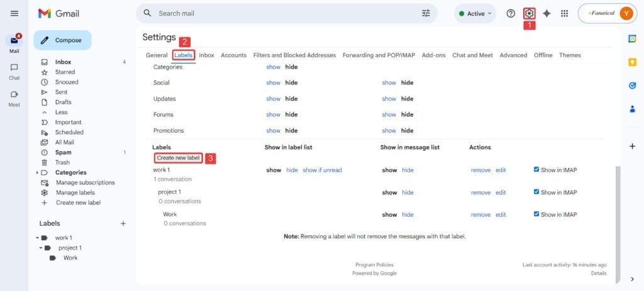
Task: Click the Gemini sparkle icon
Action: click(x=547, y=13)
